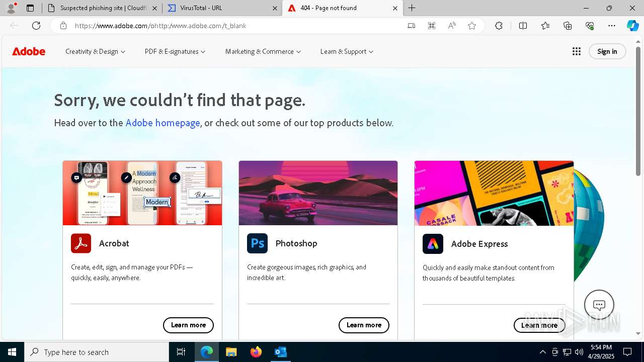Click the Photoshop Ps product icon
This screenshot has width=644, height=362.
257,243
